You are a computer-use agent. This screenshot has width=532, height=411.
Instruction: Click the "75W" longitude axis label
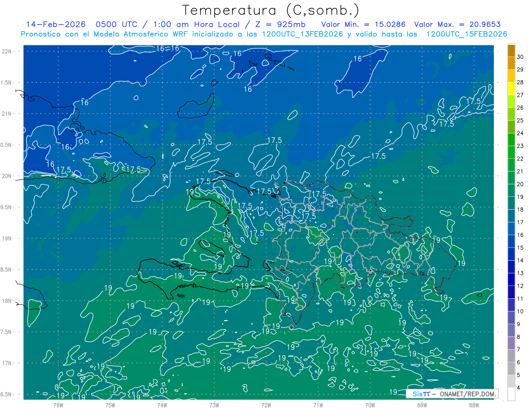[110, 405]
